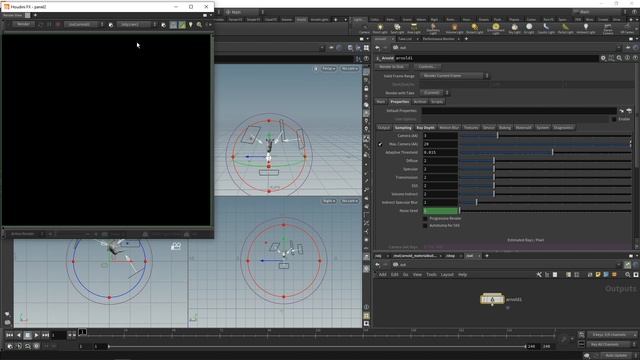Jump to the first frame
Image resolution: width=640 pixels, height=360 pixels.
(9, 335)
